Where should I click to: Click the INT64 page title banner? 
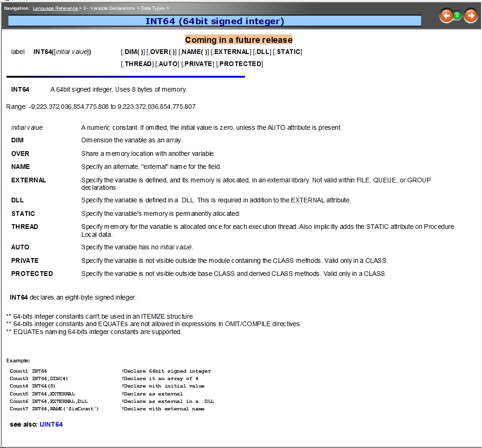tap(214, 21)
